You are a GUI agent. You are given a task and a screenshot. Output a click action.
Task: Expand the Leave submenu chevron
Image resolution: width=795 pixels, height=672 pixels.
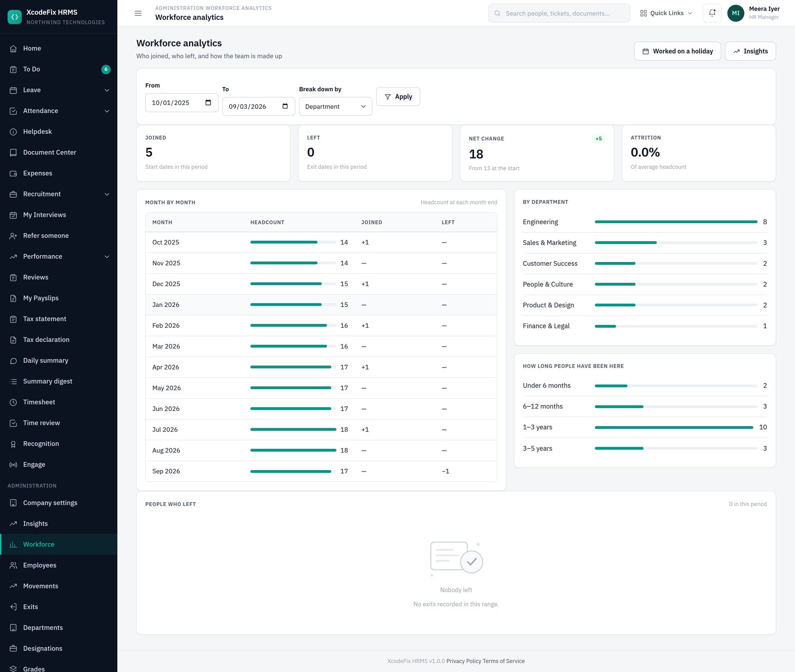[x=107, y=90]
